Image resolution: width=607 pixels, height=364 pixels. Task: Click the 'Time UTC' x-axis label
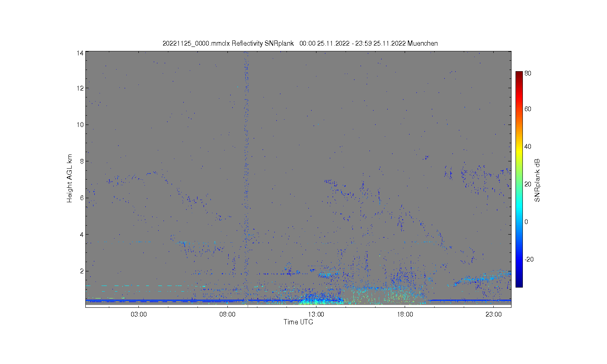[298, 322]
